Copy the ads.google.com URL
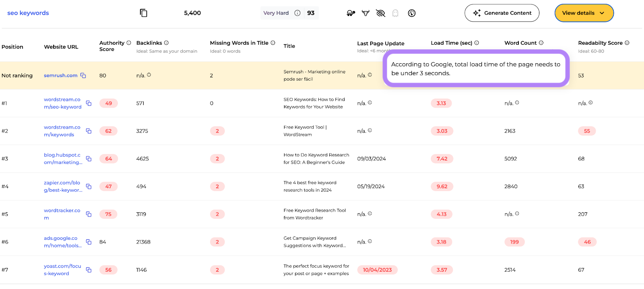 click(89, 242)
